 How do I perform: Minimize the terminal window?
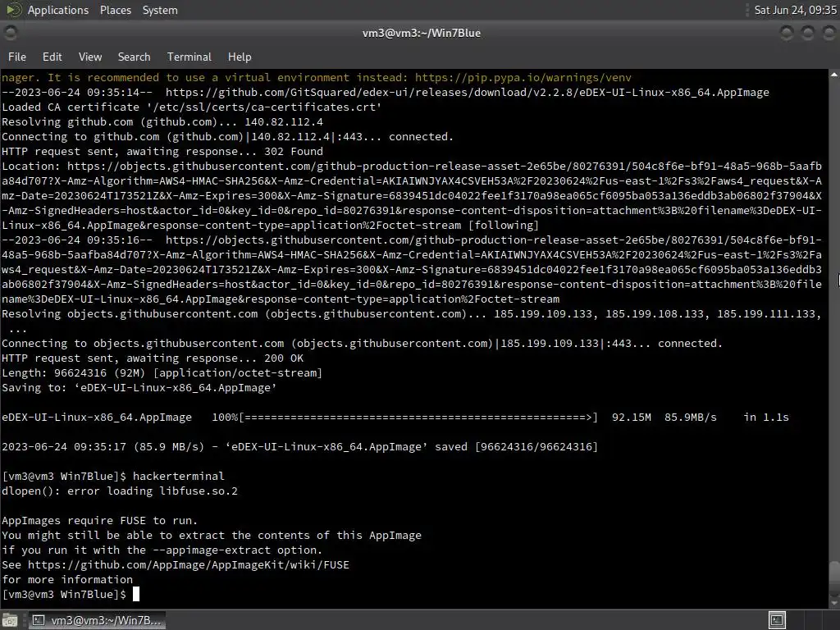787,33
